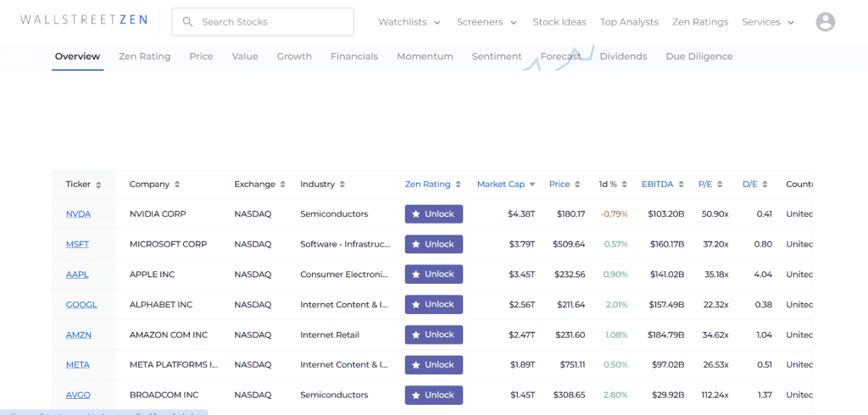Click the Zen Rating column header
Viewport: 868px width, 415px height.
click(427, 185)
